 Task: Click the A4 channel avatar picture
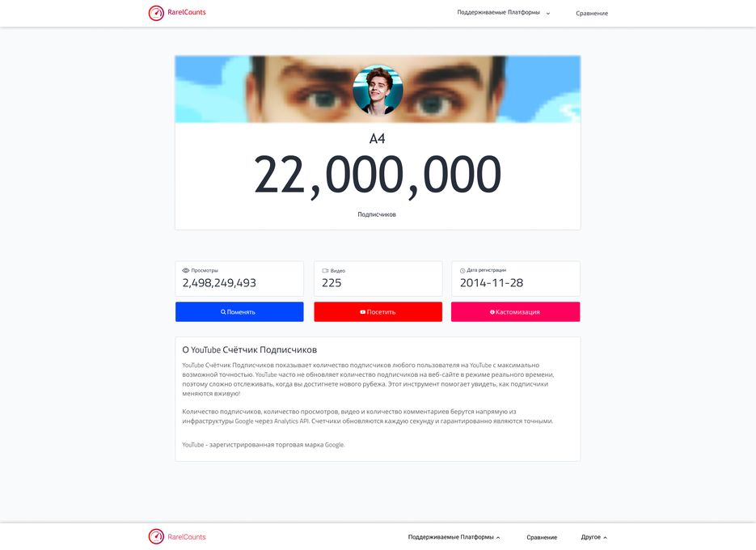pos(378,91)
